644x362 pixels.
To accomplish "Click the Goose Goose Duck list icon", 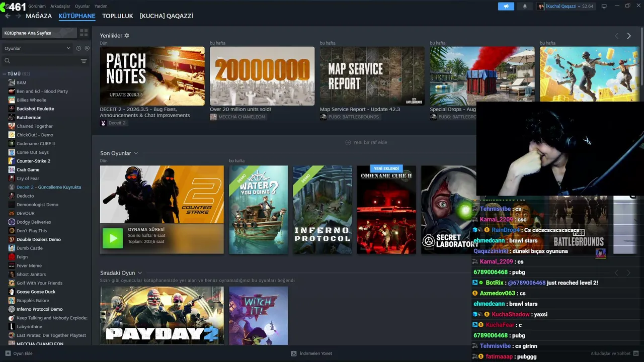I will [x=12, y=292].
